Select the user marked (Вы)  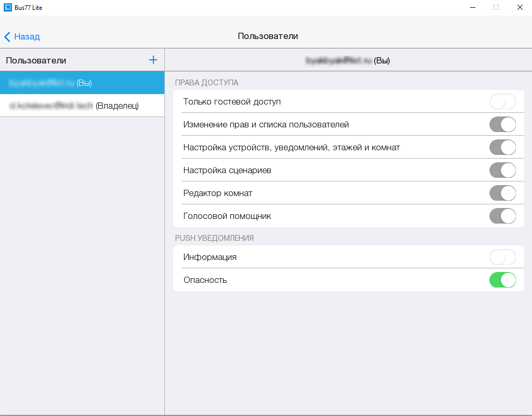82,83
